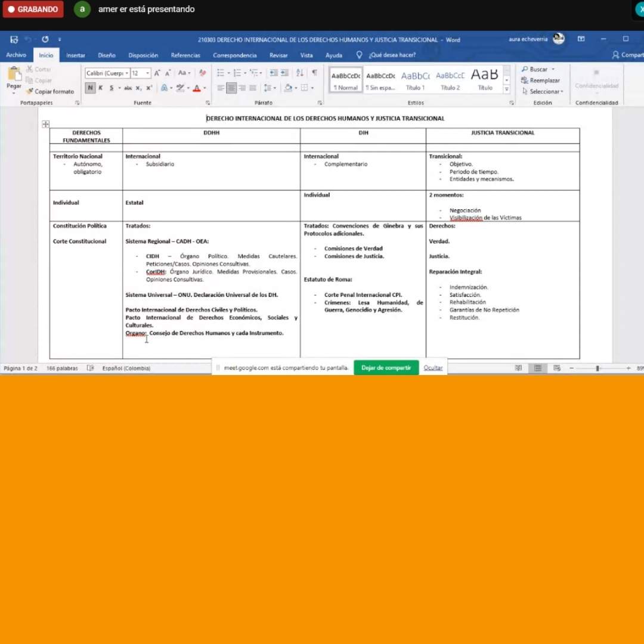The height and width of the screenshot is (644, 644).
Task: Click the table move handle above the table
Action: tap(45, 124)
